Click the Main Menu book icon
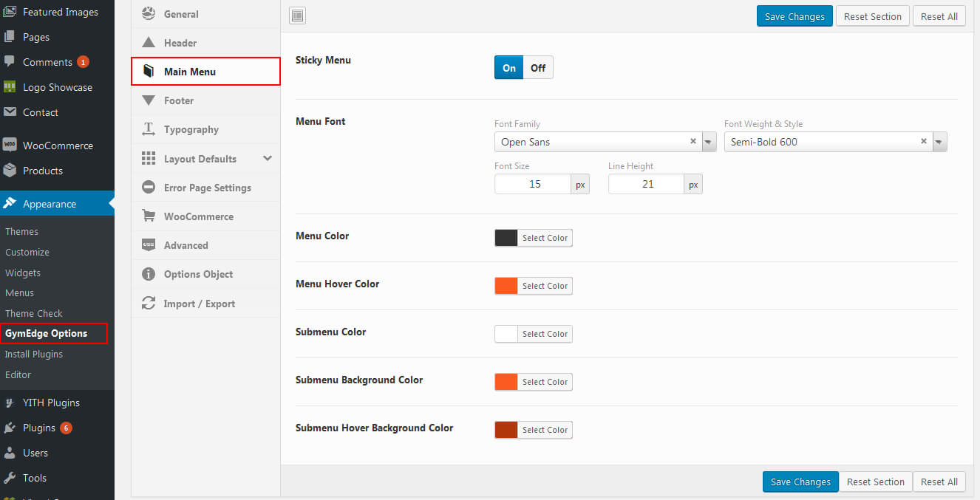 (x=149, y=72)
